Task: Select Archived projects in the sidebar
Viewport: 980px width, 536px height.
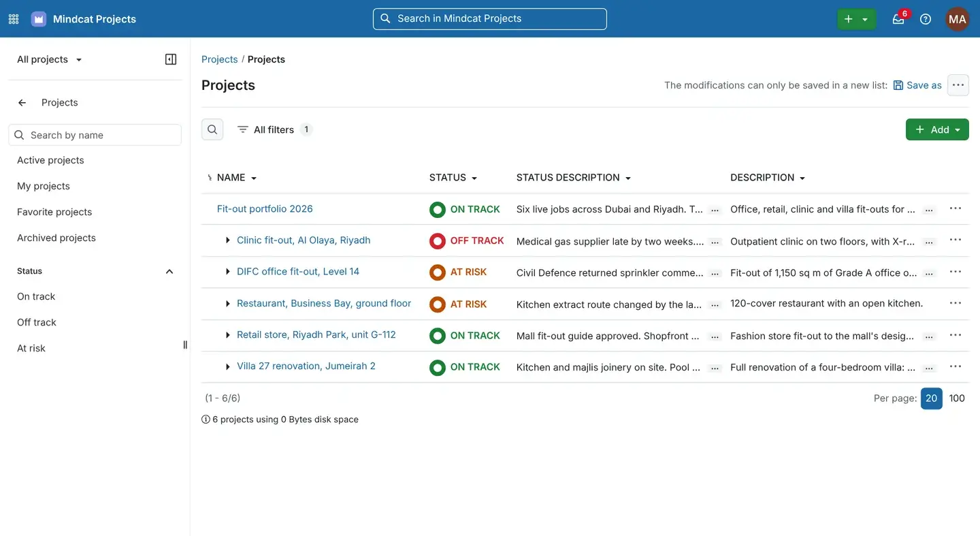Action: (56, 238)
